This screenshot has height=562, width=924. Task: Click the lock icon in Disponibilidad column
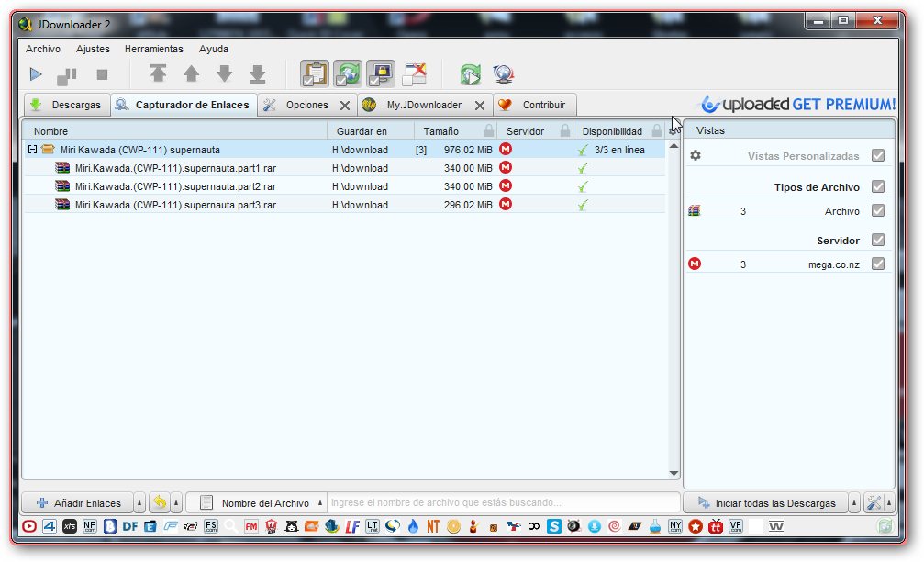point(657,130)
